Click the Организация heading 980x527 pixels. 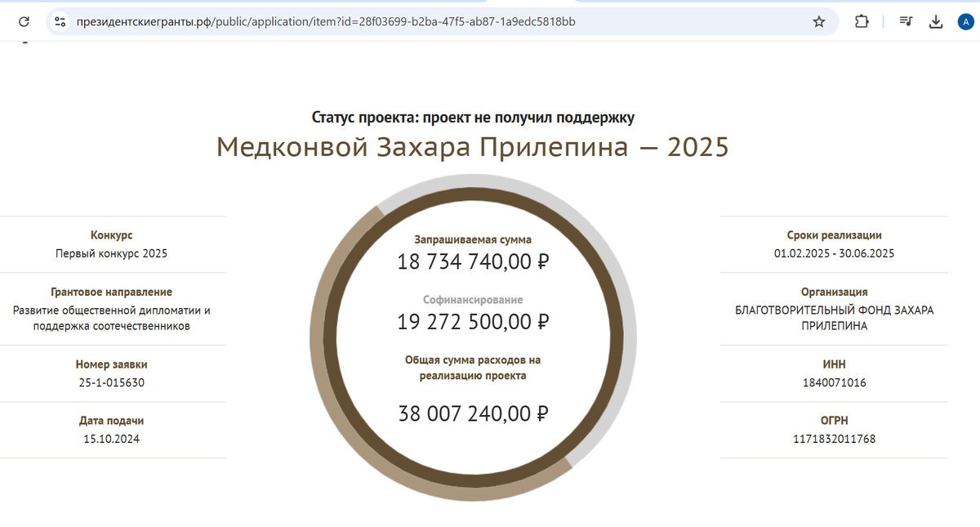click(x=834, y=292)
